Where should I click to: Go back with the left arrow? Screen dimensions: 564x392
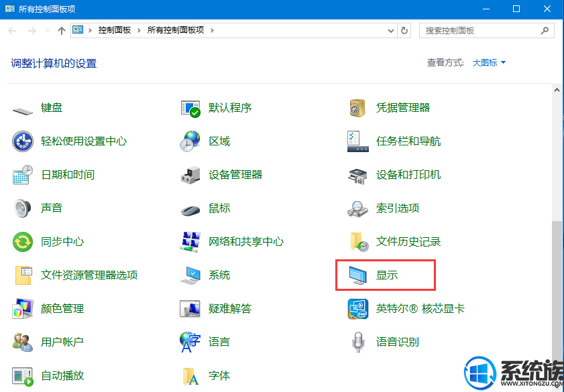[12, 31]
